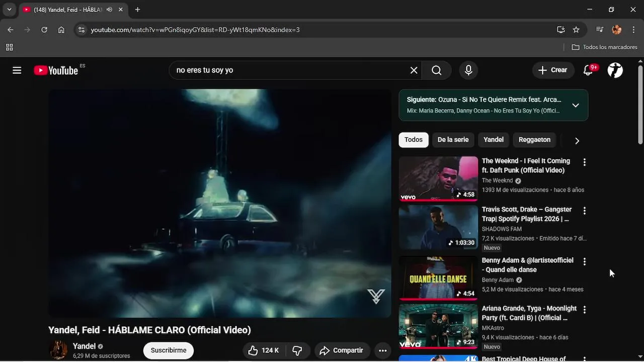The image size is (644, 362).
Task: Open options for The Weeknd video
Action: click(584, 162)
